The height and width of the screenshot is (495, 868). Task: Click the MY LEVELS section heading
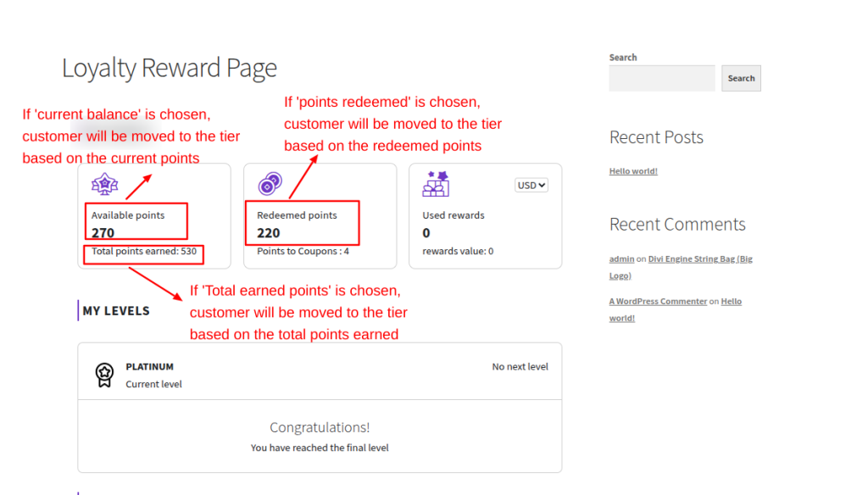(116, 311)
